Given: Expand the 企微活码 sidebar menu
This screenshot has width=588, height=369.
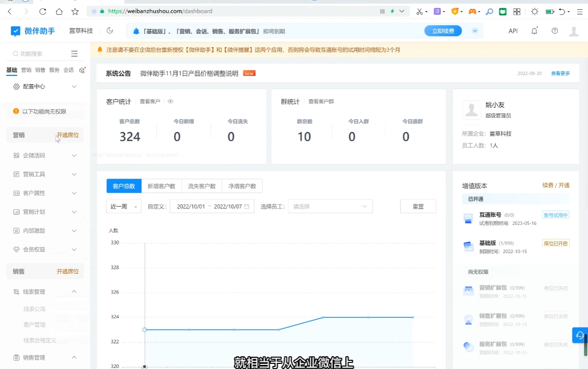Looking at the screenshot, I should (45, 155).
